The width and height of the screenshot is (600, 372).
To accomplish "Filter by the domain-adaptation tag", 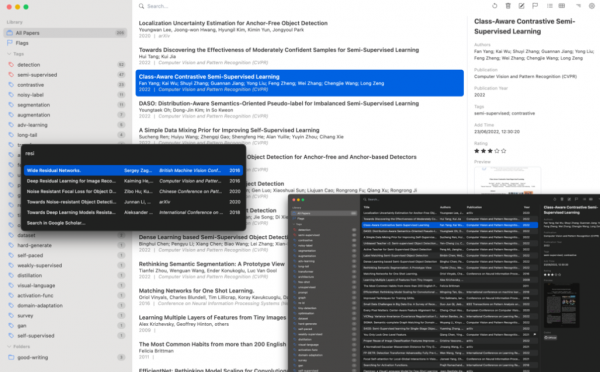I will pyautogui.click(x=65, y=305).
